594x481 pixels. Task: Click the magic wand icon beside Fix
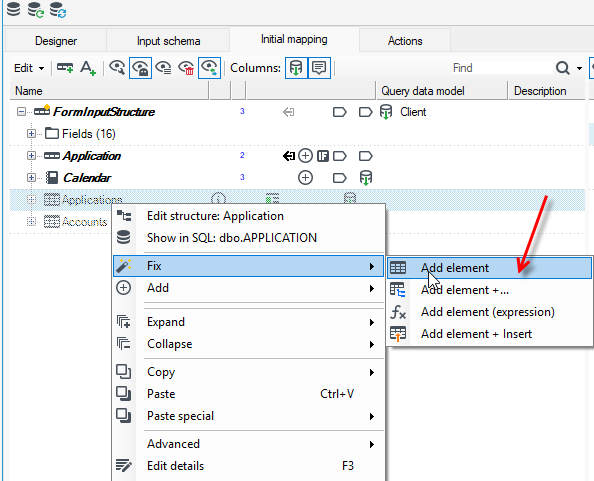(123, 265)
